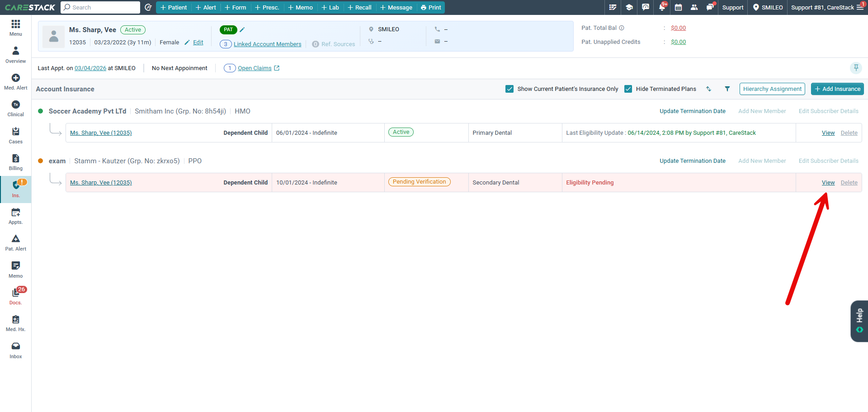The width and height of the screenshot is (868, 412).
Task: Open the filter funnel in Account Insurance
Action: click(x=727, y=89)
